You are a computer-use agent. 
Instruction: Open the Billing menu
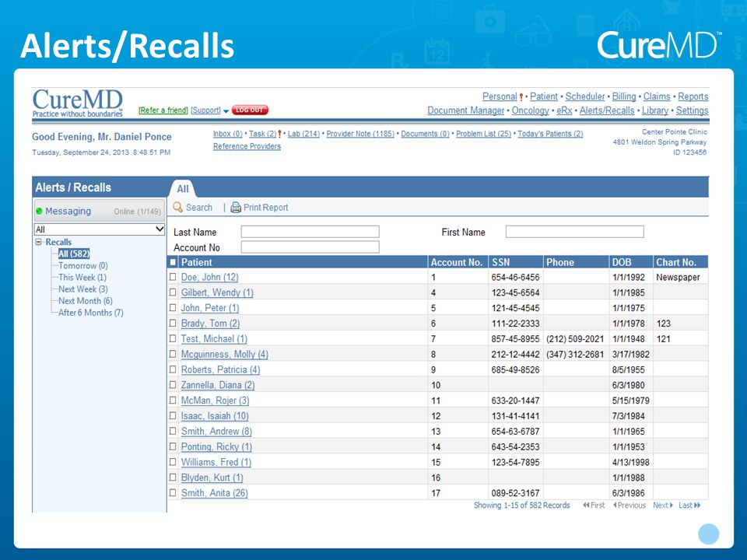click(624, 96)
